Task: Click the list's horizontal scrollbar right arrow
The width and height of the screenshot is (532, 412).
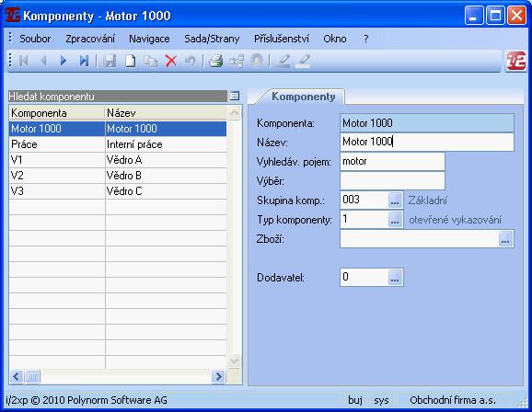Action: point(218,376)
